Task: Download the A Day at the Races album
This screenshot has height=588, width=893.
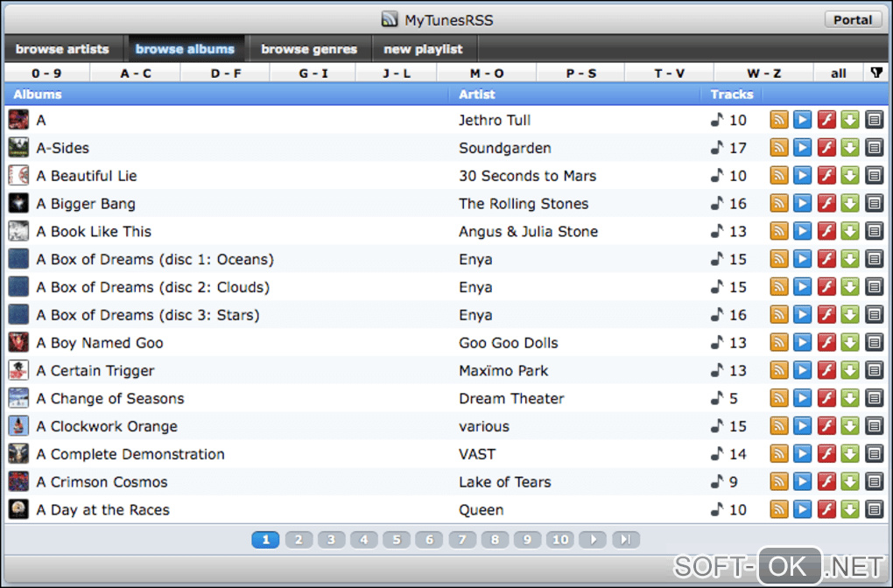Action: (x=850, y=509)
